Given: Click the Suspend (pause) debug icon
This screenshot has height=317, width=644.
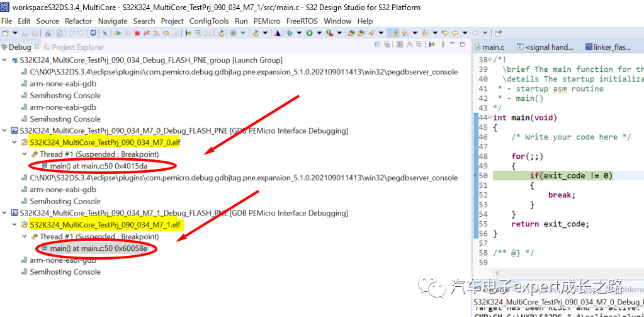Looking at the screenshot, I should tap(127, 33).
